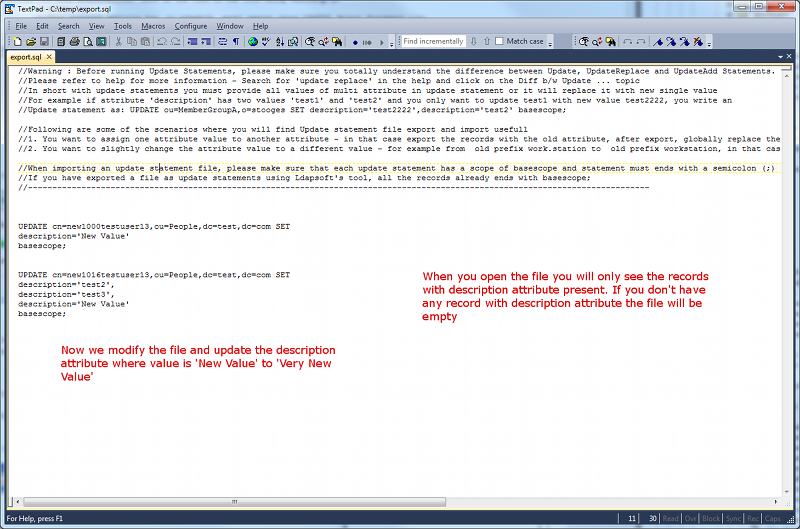Open toolbar options arrow after macro play icon

391,44
